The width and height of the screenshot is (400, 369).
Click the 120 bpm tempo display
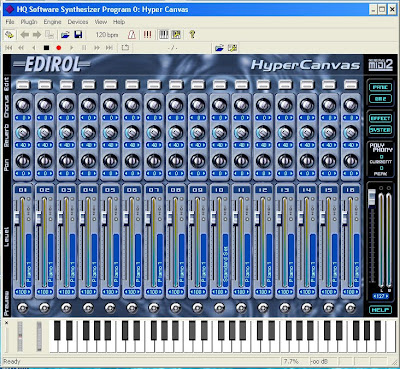click(107, 35)
